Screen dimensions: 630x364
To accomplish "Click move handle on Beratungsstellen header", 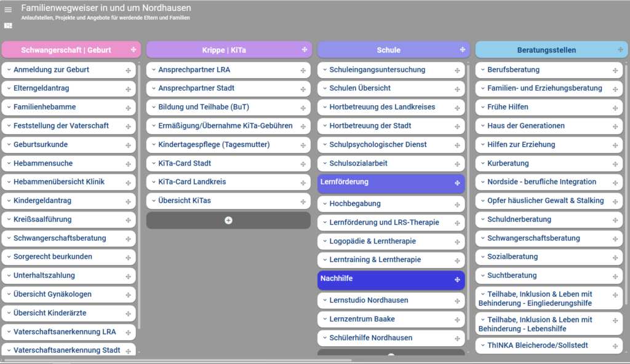I will point(620,50).
